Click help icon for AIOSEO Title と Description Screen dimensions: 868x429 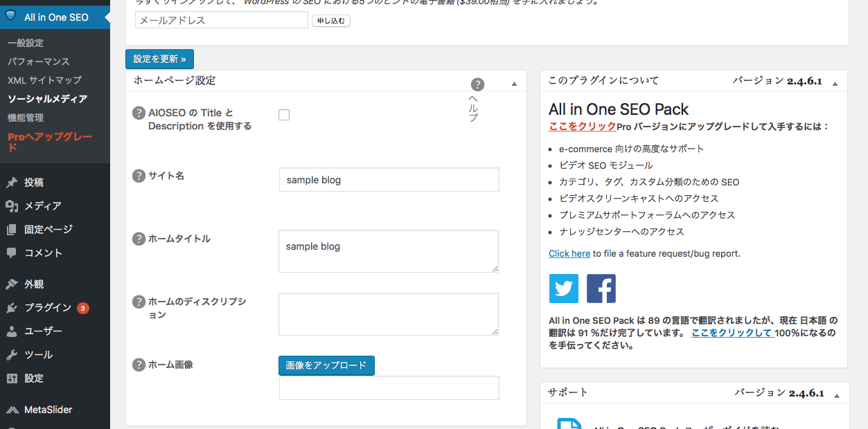pyautogui.click(x=139, y=113)
